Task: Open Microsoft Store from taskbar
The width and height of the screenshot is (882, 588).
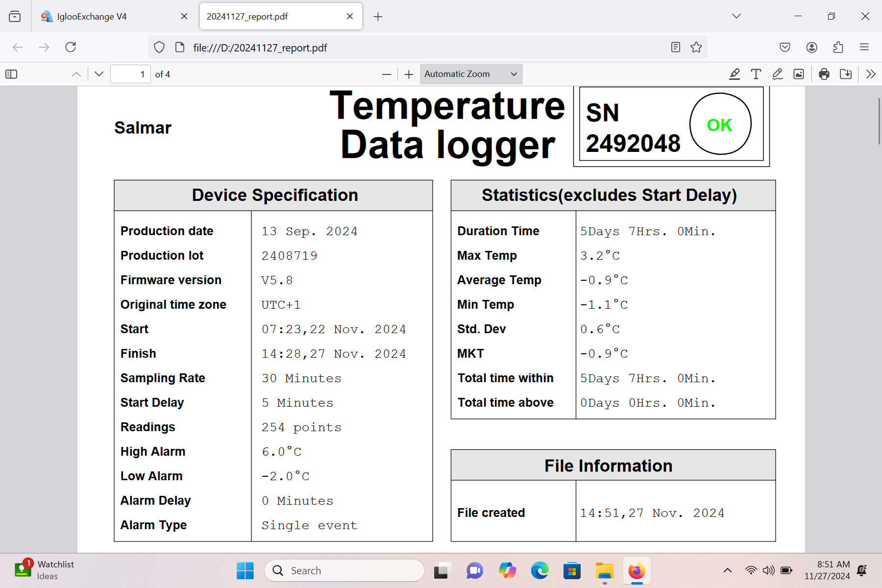Action: 572,570
